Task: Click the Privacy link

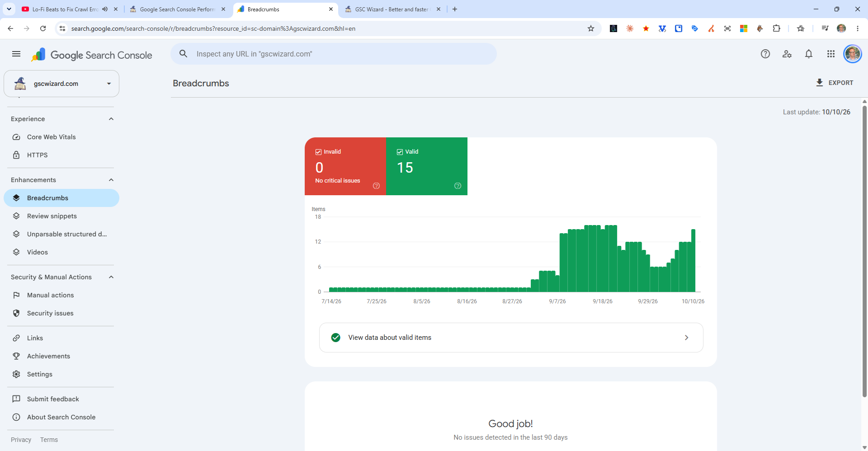Action: (21, 440)
